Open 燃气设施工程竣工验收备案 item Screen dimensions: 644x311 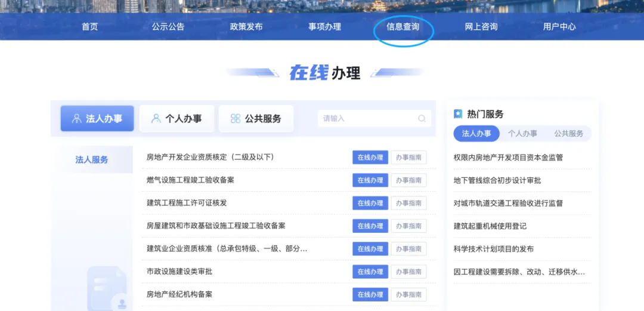(x=190, y=180)
